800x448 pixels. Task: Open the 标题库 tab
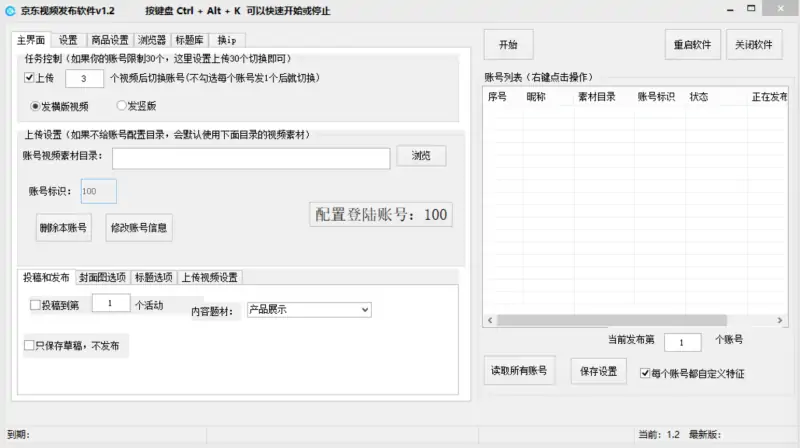pyautogui.click(x=190, y=41)
